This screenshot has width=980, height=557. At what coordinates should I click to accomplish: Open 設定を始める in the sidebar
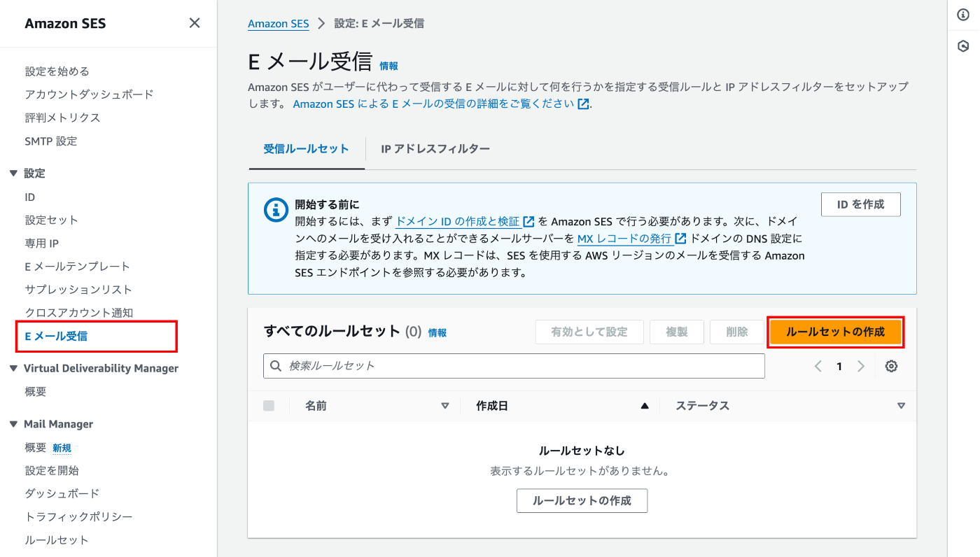point(57,71)
